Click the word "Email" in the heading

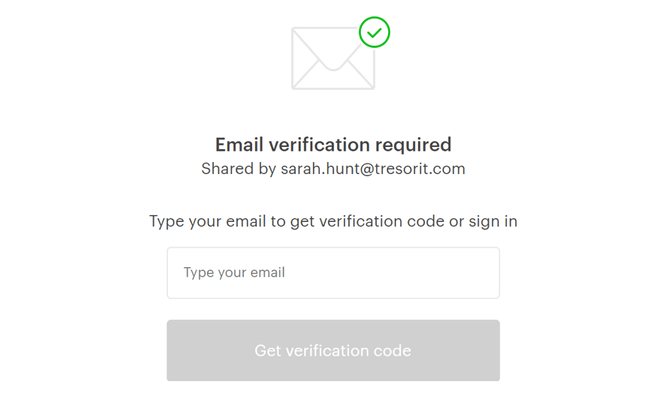pyautogui.click(x=239, y=145)
